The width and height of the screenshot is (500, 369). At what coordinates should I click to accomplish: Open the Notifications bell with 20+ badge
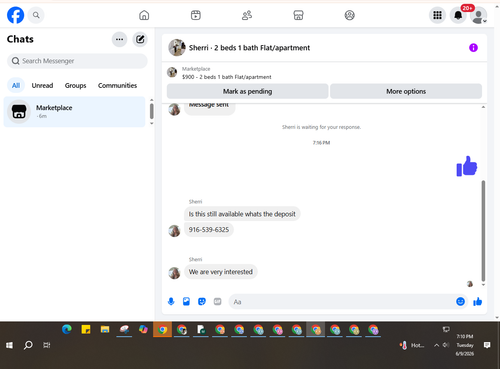458,15
